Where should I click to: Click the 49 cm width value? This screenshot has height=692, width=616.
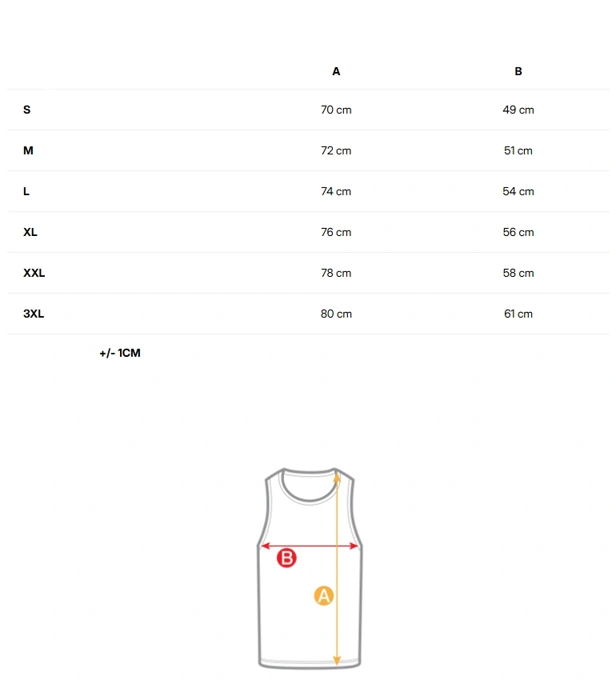pos(518,110)
